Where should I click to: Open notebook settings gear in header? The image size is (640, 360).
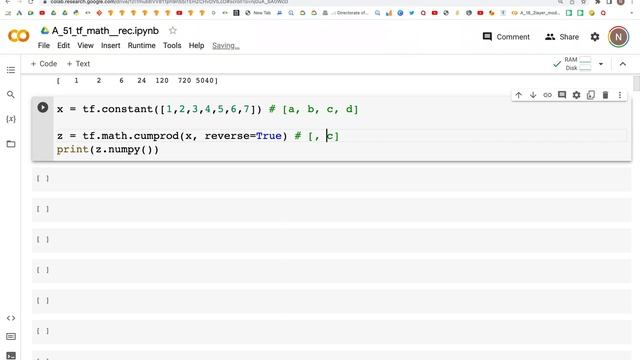click(595, 37)
